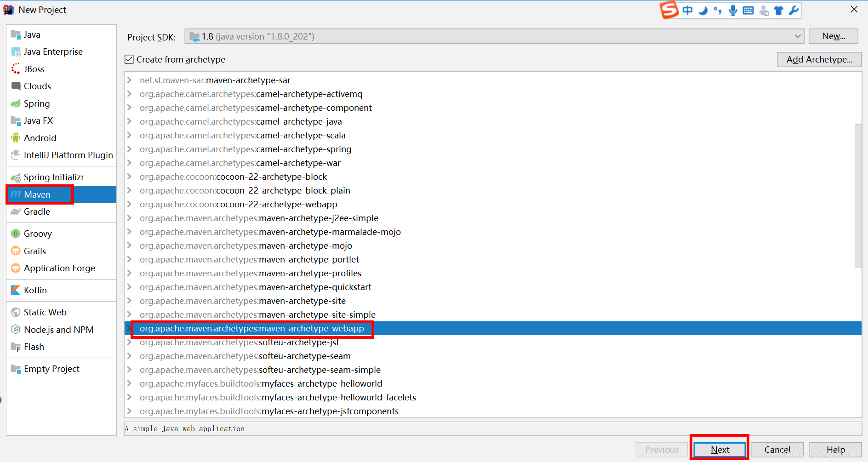Select the Spring leaf icon
The height and width of the screenshot is (462, 868).
pos(16,103)
